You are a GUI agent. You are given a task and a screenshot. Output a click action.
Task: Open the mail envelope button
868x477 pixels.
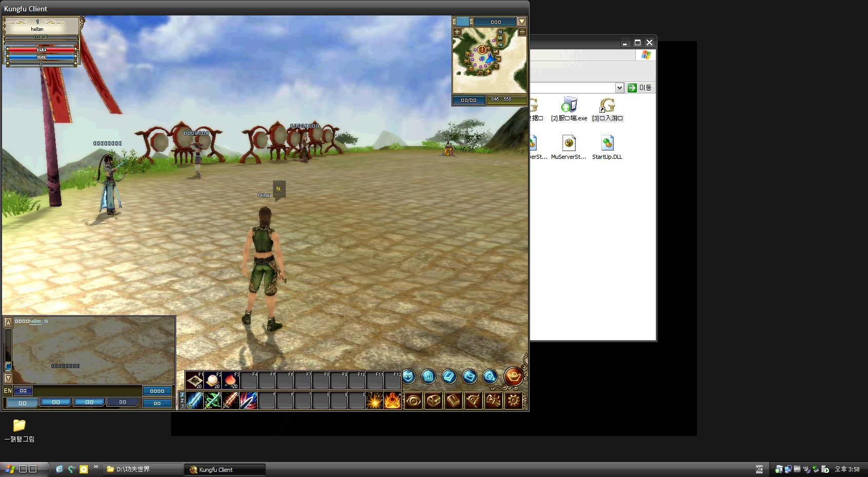[x=469, y=377]
